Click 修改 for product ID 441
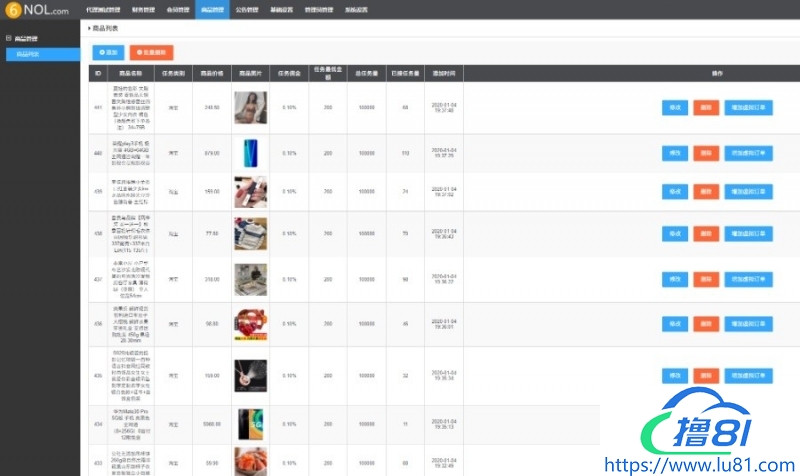The width and height of the screenshot is (800, 476). click(x=674, y=108)
